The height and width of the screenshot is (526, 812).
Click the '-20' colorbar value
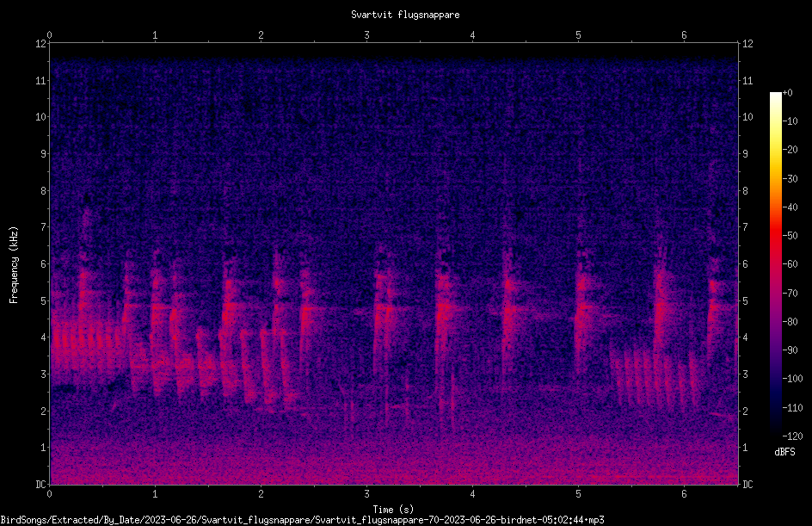790,150
